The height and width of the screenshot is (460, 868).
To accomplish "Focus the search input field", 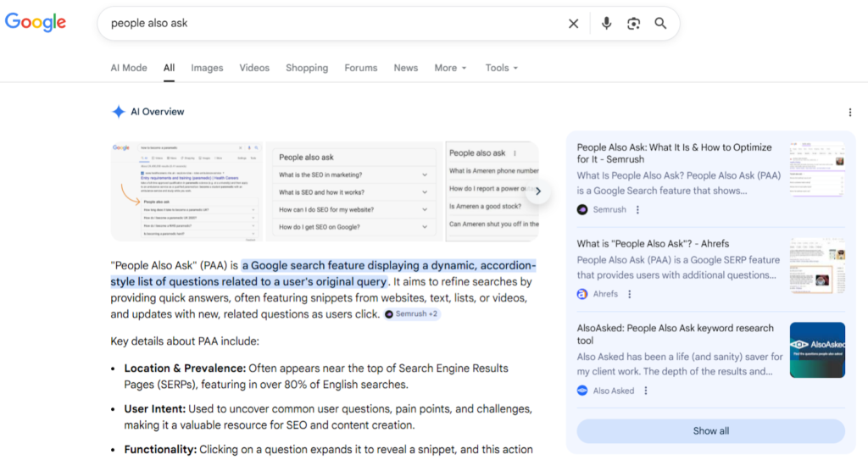I will 331,24.
